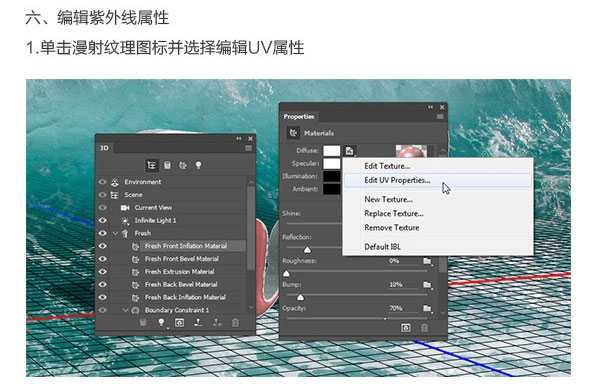Click the Materials icon in Properties panel
This screenshot has width=600, height=390.
tap(293, 133)
